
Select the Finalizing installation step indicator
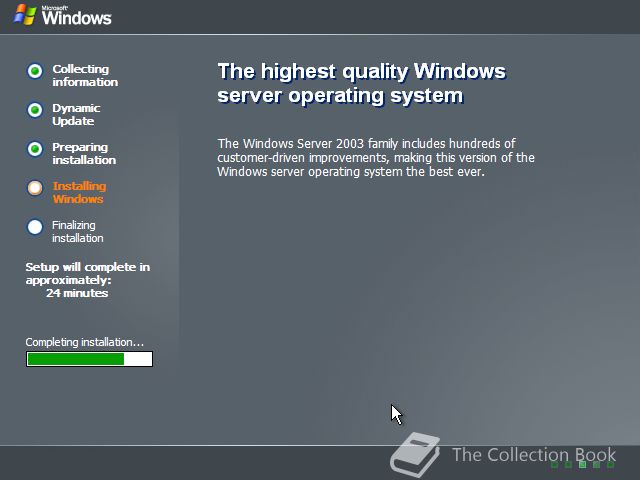35,227
